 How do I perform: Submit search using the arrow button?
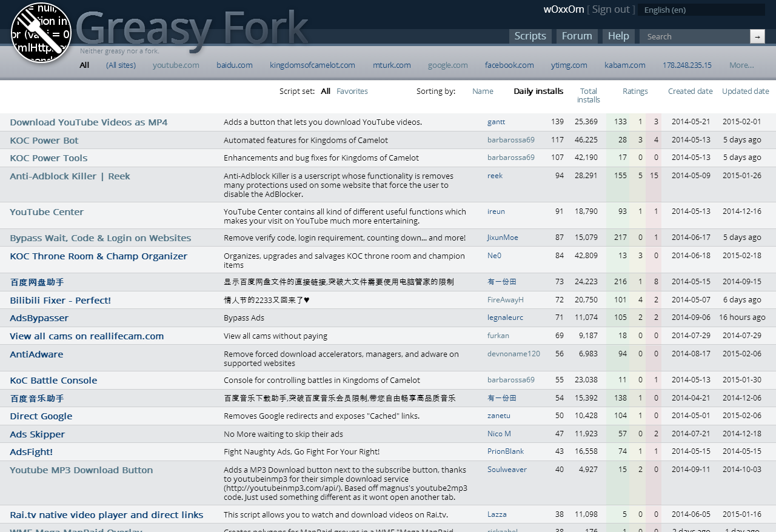[757, 36]
